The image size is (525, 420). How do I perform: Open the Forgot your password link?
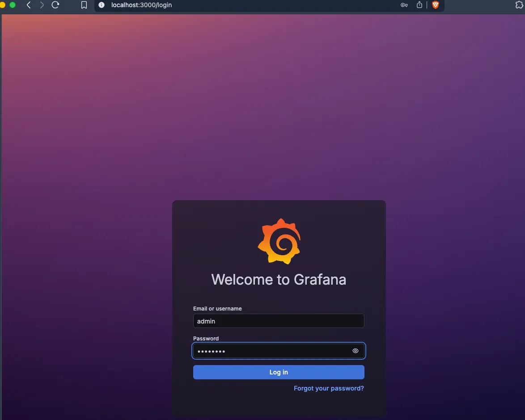click(329, 388)
